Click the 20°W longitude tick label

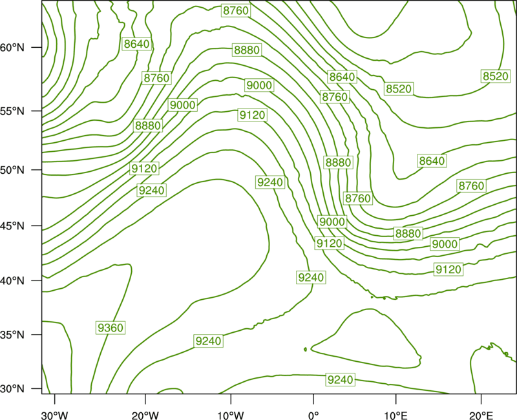point(145,415)
